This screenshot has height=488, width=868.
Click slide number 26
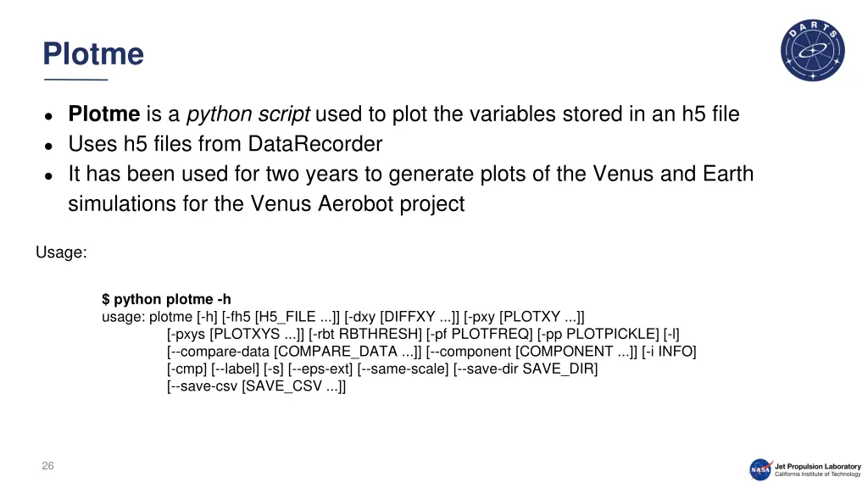click(47, 466)
